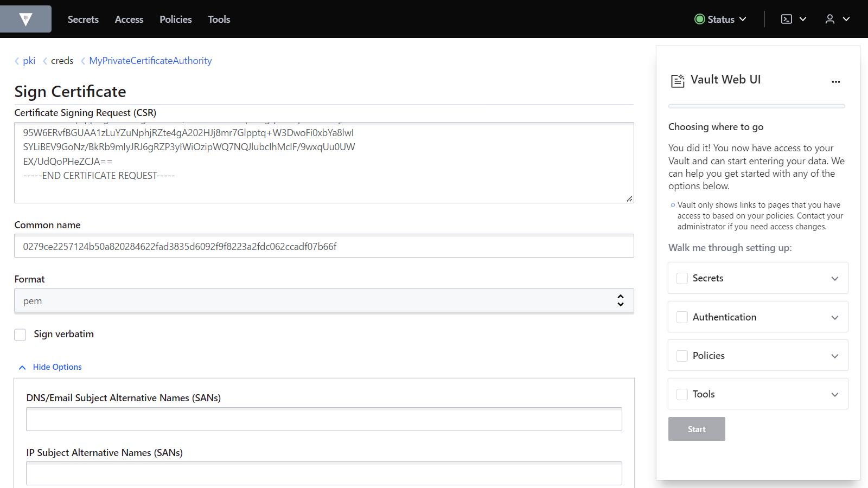
Task: Click the Vault Web UI guide icon
Action: 678,81
